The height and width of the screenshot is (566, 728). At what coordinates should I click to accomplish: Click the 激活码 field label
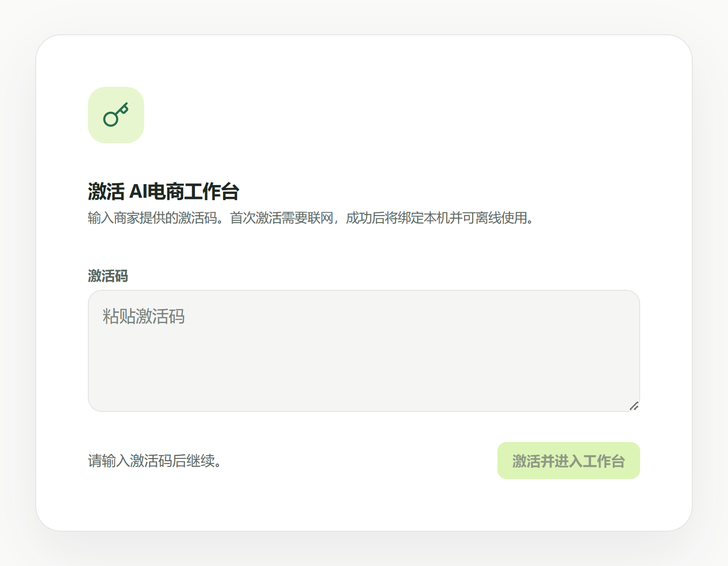pyautogui.click(x=108, y=276)
